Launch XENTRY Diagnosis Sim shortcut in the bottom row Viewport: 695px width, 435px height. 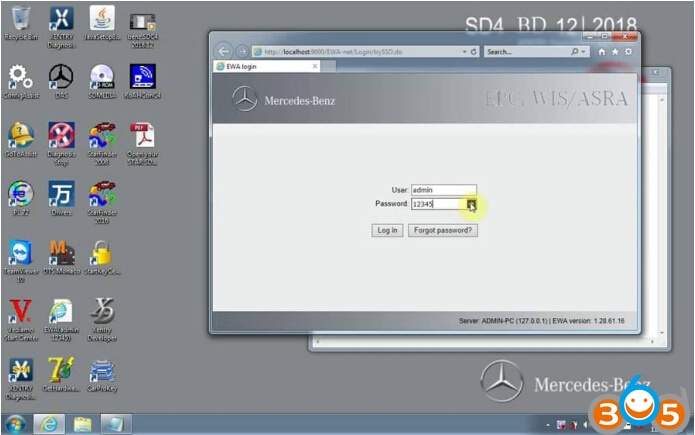[20, 379]
